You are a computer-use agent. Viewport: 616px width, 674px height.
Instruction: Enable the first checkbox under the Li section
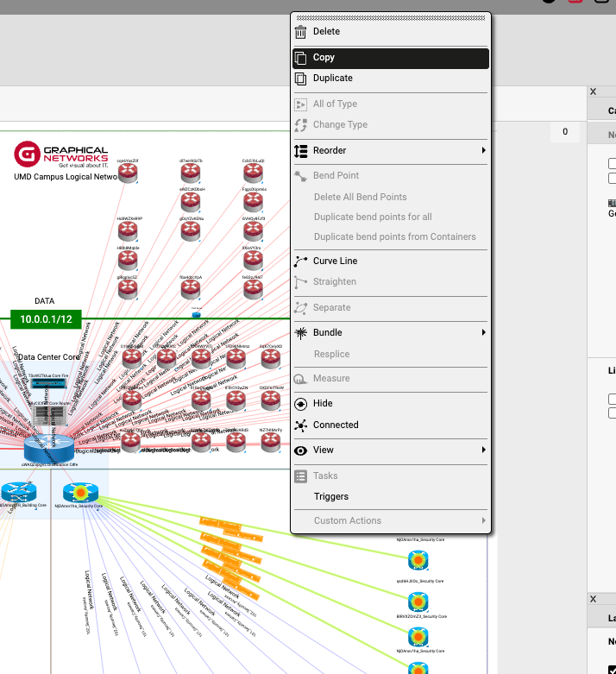(613, 399)
